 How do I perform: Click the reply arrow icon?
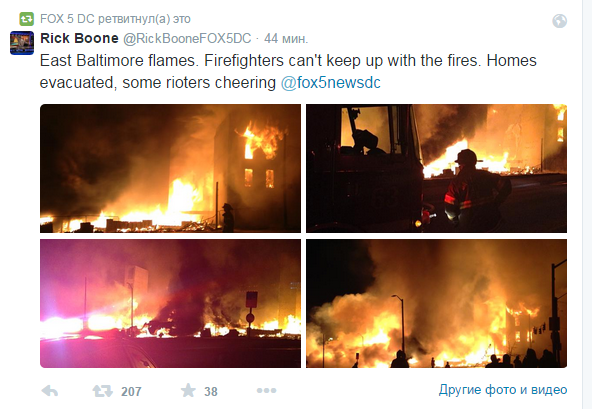pyautogui.click(x=49, y=391)
